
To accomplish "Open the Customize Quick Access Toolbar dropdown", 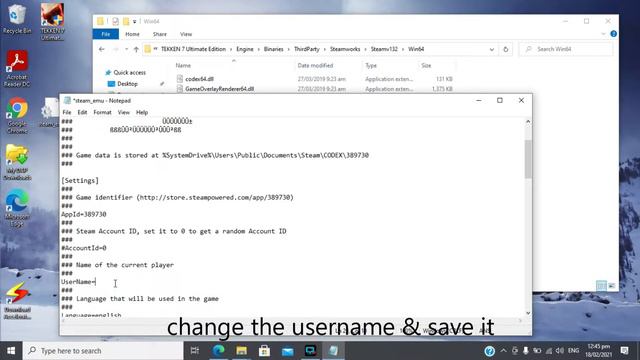I will (x=134, y=21).
